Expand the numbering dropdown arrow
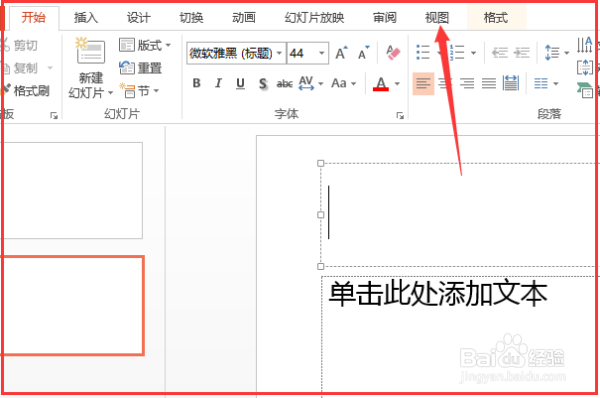600x398 pixels. (473, 53)
